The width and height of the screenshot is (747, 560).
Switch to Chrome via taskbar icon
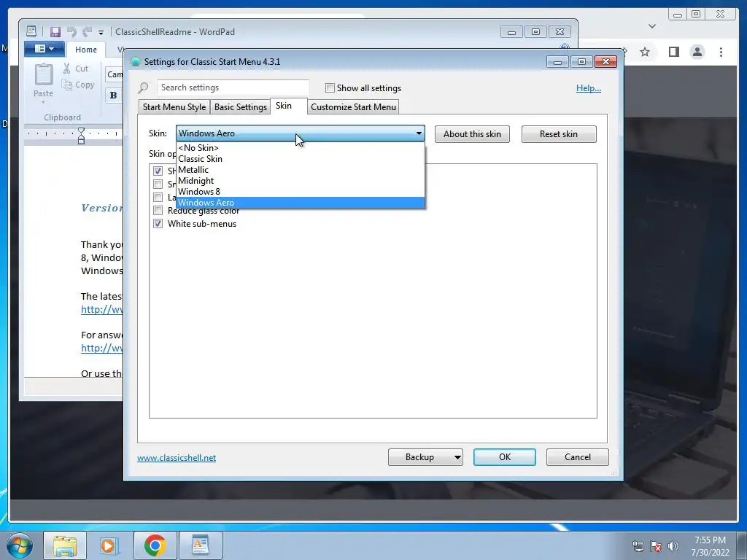pyautogui.click(x=155, y=545)
